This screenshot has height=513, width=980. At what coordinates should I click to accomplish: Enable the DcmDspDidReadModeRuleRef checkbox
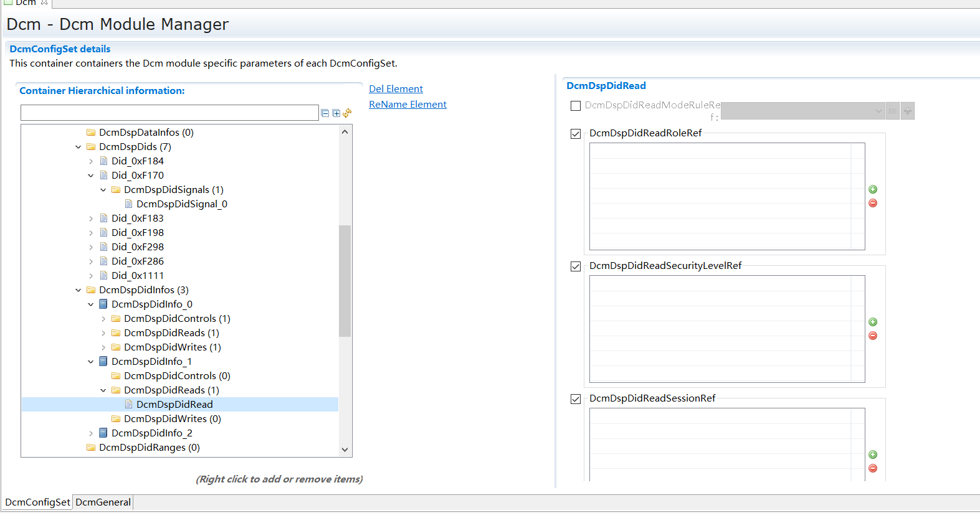pos(576,106)
